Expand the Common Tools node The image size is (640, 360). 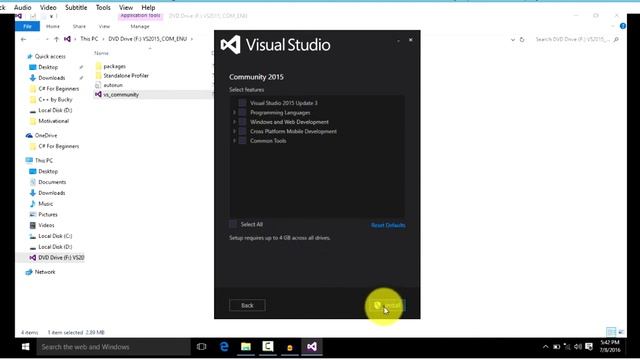pyautogui.click(x=234, y=140)
